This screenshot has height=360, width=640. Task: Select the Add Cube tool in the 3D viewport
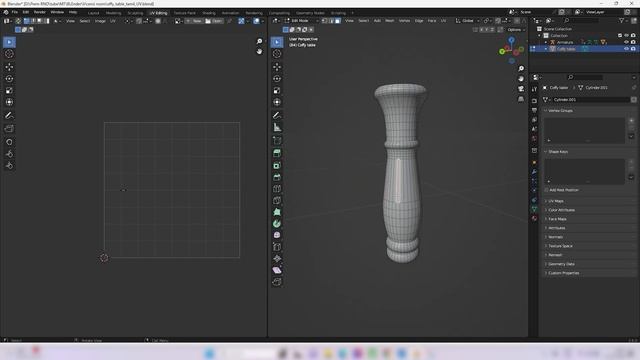point(277,141)
